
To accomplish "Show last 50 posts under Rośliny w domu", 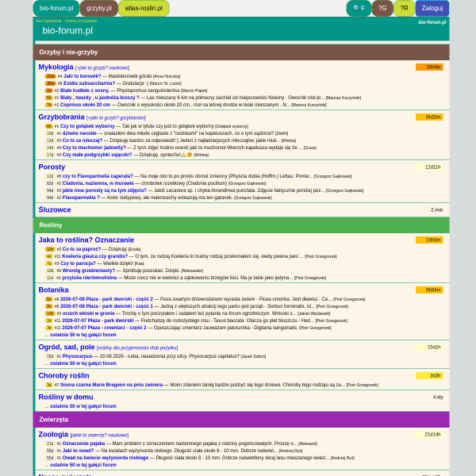I will click(83, 406).
